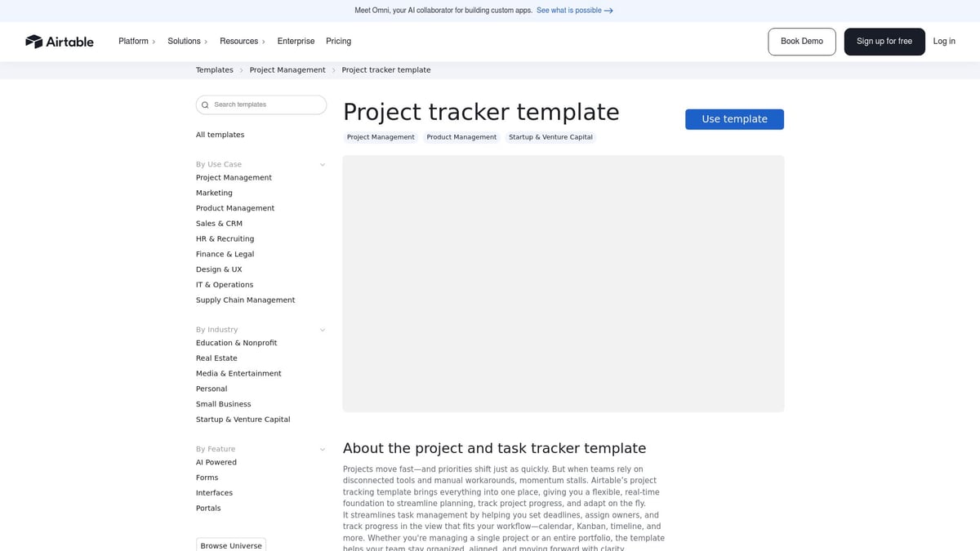Click the search magnifier in the templates search box
Viewport: 980px width, 551px height.
pos(205,104)
